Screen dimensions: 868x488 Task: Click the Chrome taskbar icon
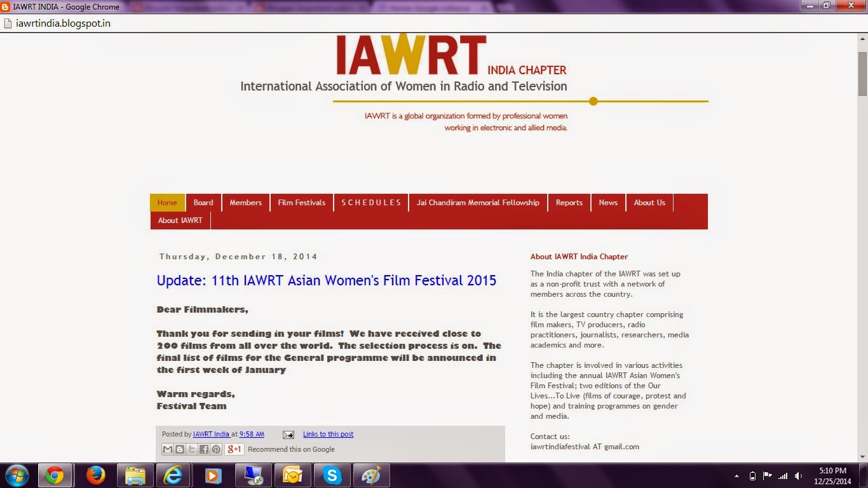tap(54, 475)
